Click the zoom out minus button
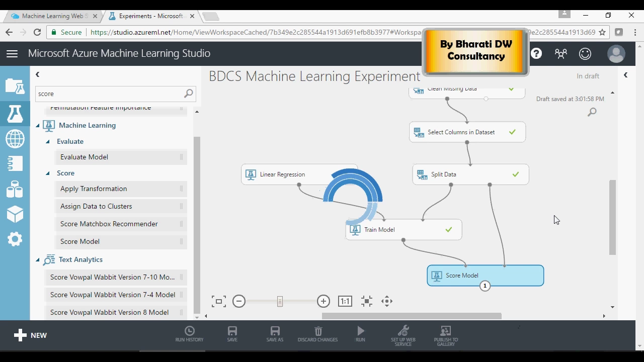The width and height of the screenshot is (644, 362). (239, 301)
